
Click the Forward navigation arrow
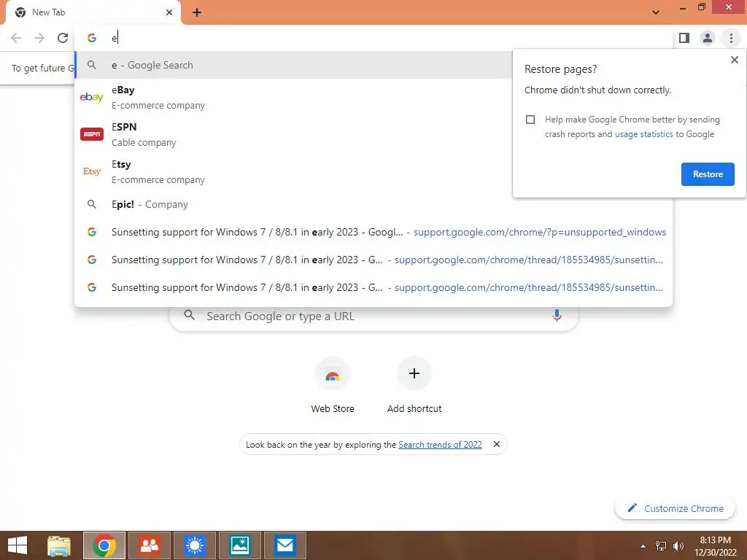click(39, 38)
